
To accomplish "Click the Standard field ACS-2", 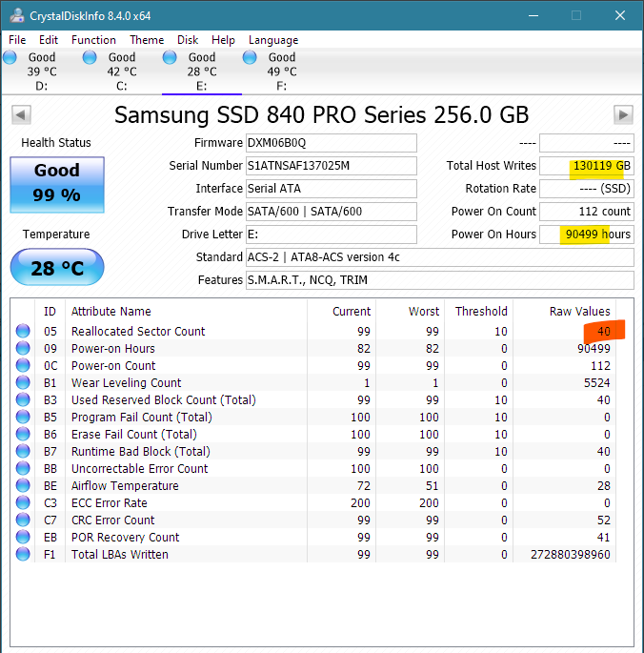I will [440, 257].
